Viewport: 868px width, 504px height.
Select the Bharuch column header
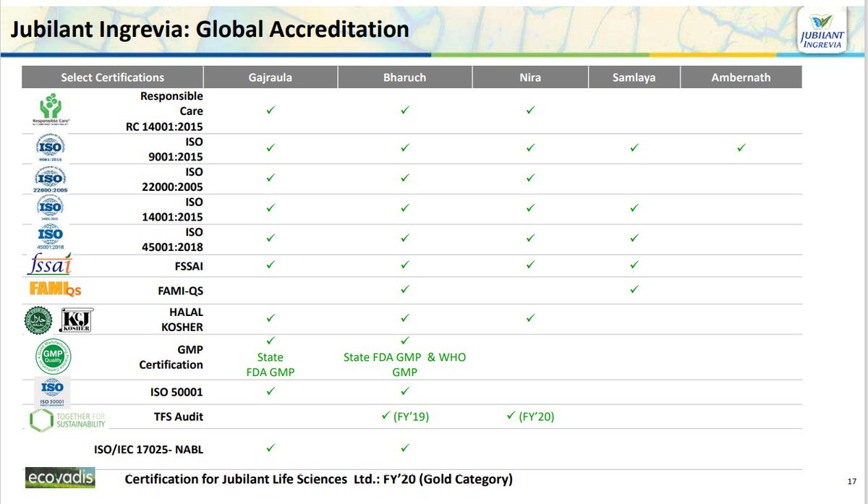[404, 77]
